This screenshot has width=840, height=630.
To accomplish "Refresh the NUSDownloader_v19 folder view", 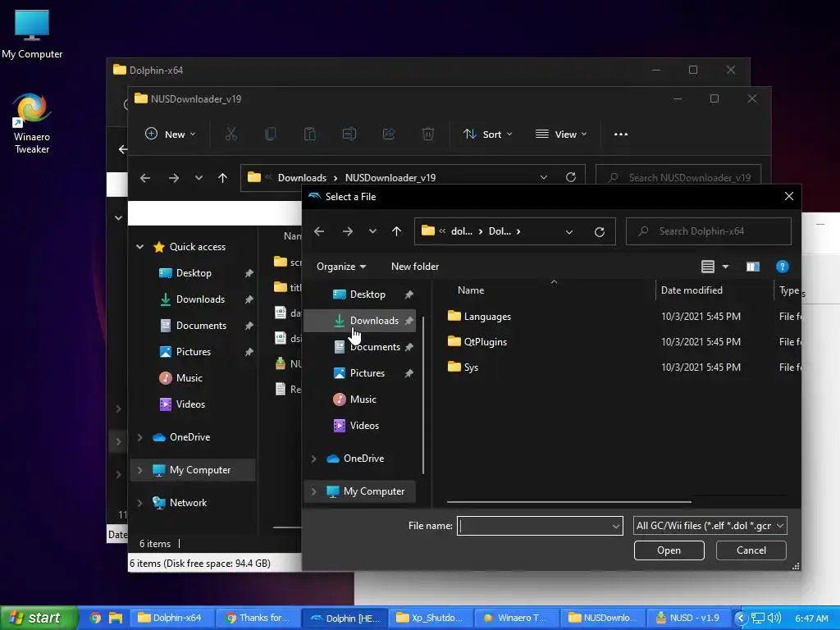I will point(571,177).
